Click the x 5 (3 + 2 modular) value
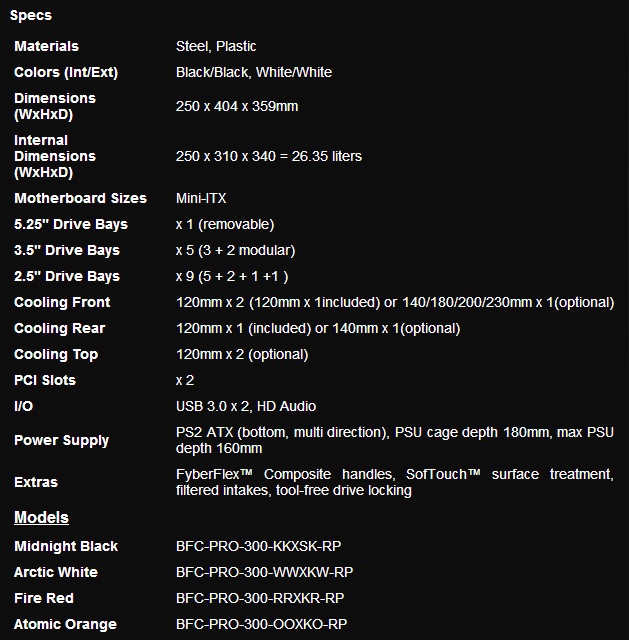Image resolution: width=629 pixels, height=640 pixels. tap(235, 250)
